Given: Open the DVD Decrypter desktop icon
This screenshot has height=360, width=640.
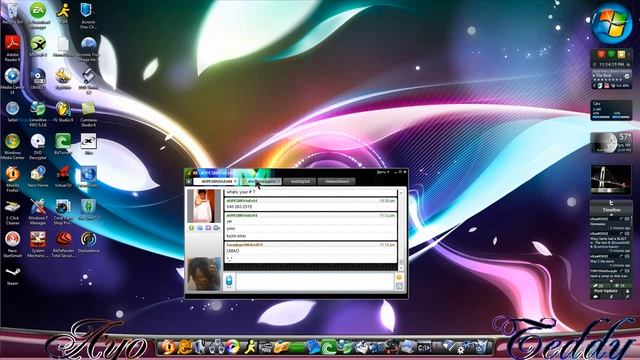Looking at the screenshot, I should point(38,146).
